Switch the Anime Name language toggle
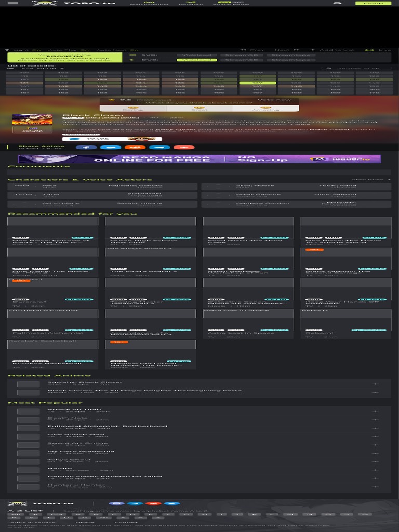This screenshot has height=532, width=399. point(231,3)
